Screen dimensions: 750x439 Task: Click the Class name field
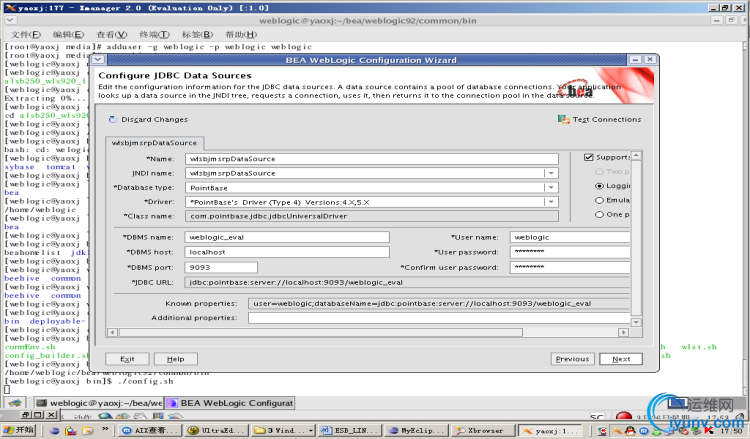(372, 216)
